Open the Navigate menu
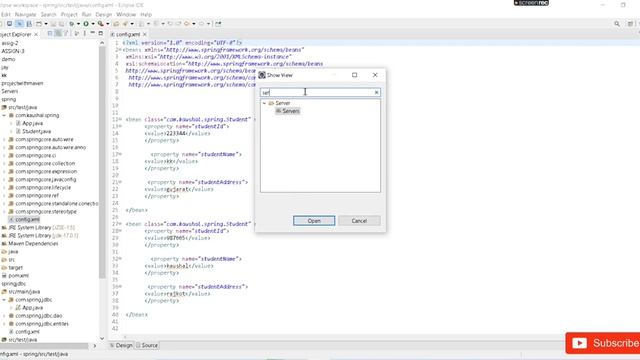Screen dimensions: 640x360 25,14
